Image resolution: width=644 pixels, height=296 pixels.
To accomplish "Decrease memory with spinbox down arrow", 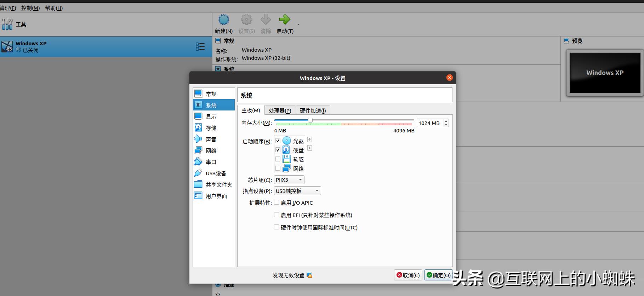I will [x=446, y=125].
